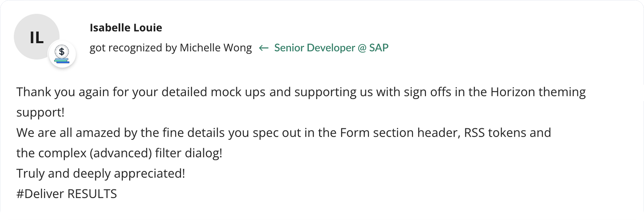Click the green left-pointing arrow
This screenshot has height=220, width=644.
(264, 48)
